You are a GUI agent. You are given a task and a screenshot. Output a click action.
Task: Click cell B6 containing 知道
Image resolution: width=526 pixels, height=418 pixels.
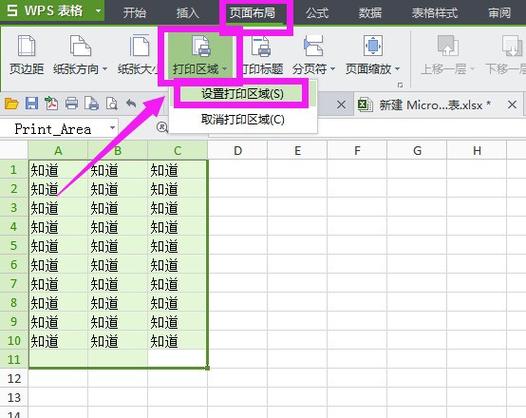coord(117,265)
